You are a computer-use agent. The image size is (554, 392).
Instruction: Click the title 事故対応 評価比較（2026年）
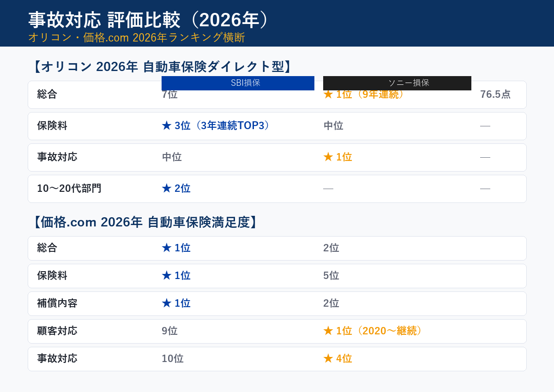point(148,20)
